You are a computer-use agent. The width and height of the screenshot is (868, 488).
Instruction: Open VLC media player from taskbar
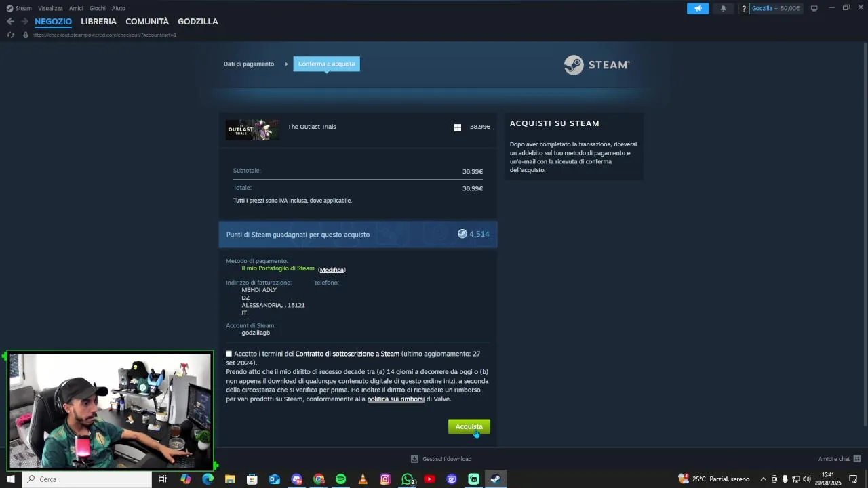(x=363, y=479)
